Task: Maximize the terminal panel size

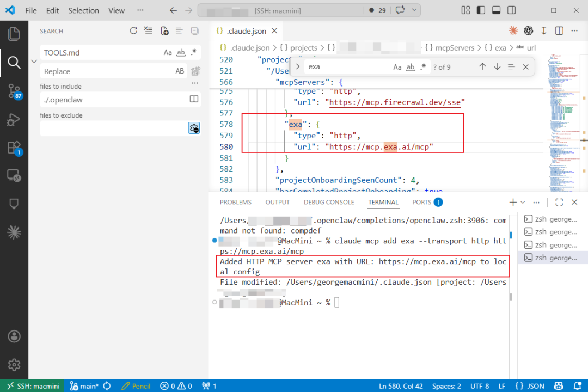Action: coord(559,202)
